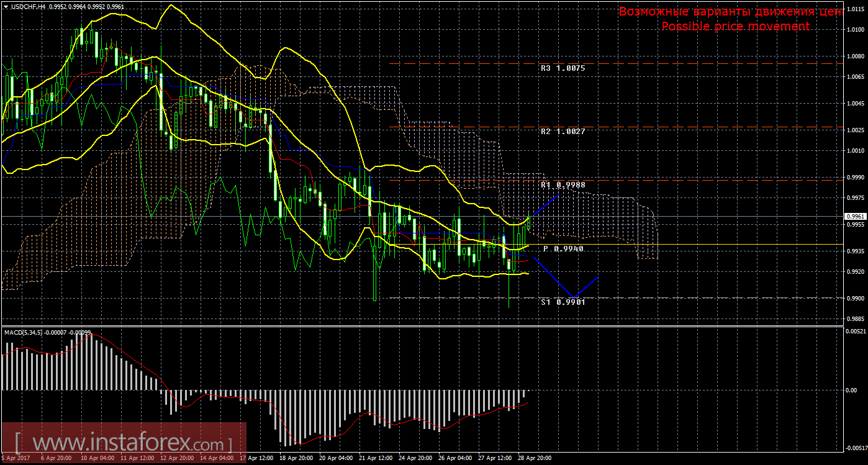Click the MACD zero level 0.00 label
Screen dimensions: 868x465
coord(852,390)
